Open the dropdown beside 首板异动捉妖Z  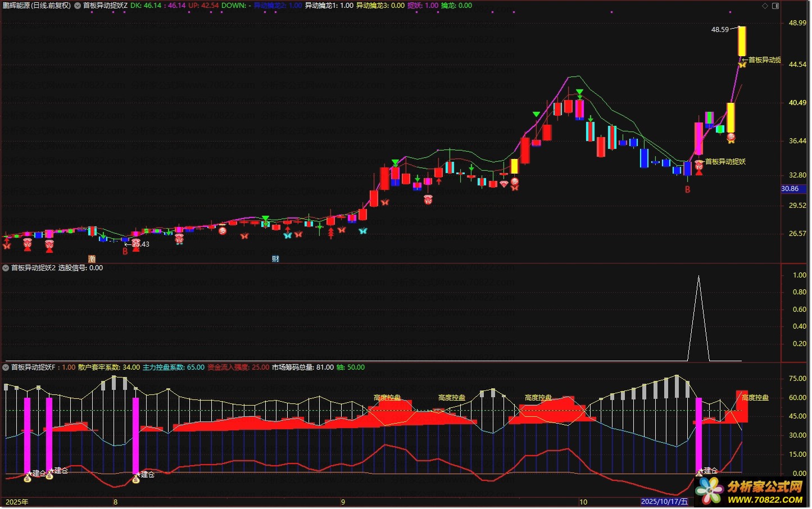78,6
